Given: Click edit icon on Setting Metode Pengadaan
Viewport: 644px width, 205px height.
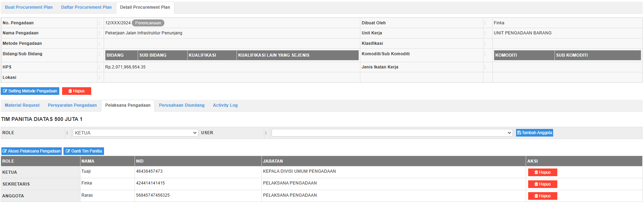Looking at the screenshot, I should click(5, 91).
